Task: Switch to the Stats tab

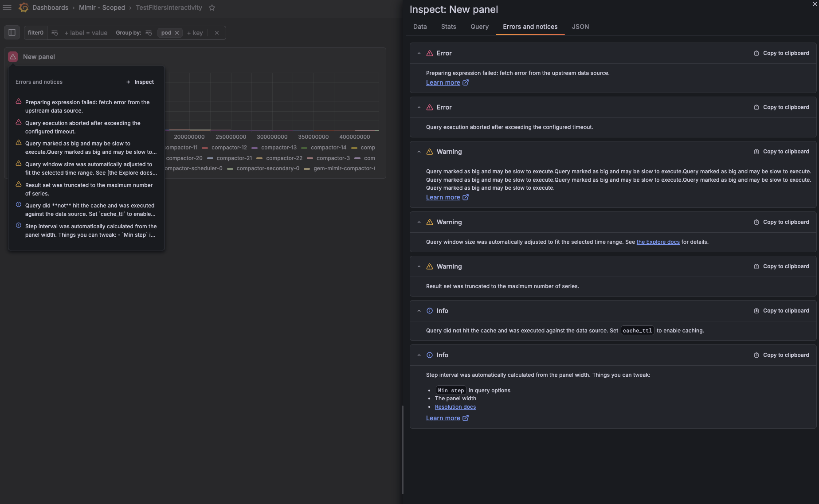Action: click(448, 27)
